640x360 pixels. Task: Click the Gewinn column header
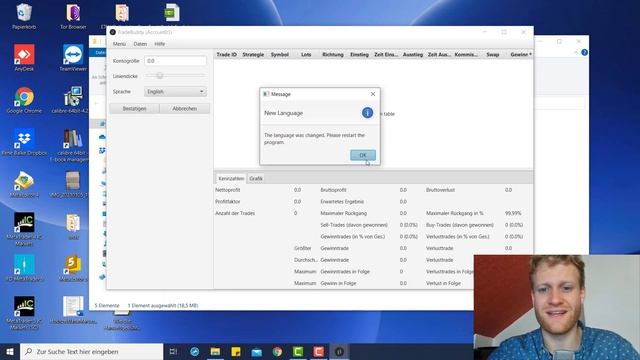[x=520, y=54]
